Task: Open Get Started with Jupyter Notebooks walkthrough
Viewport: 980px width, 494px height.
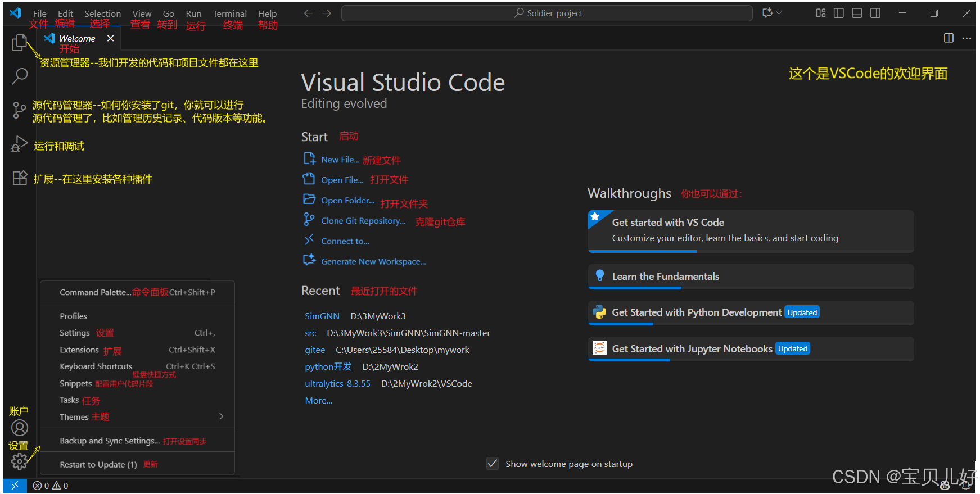Action: [x=751, y=348]
